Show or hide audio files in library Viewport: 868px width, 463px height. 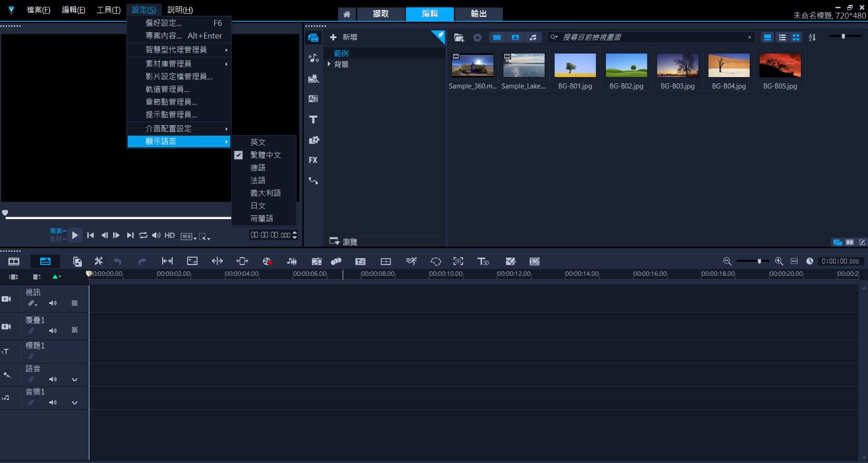pos(533,37)
